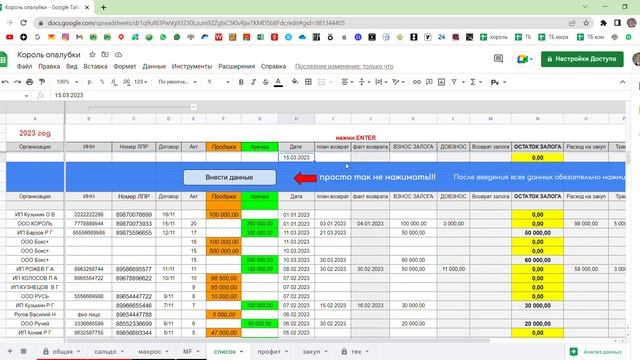Switch to the тех sheet tab
The height and width of the screenshot is (360, 640).
(x=356, y=351)
